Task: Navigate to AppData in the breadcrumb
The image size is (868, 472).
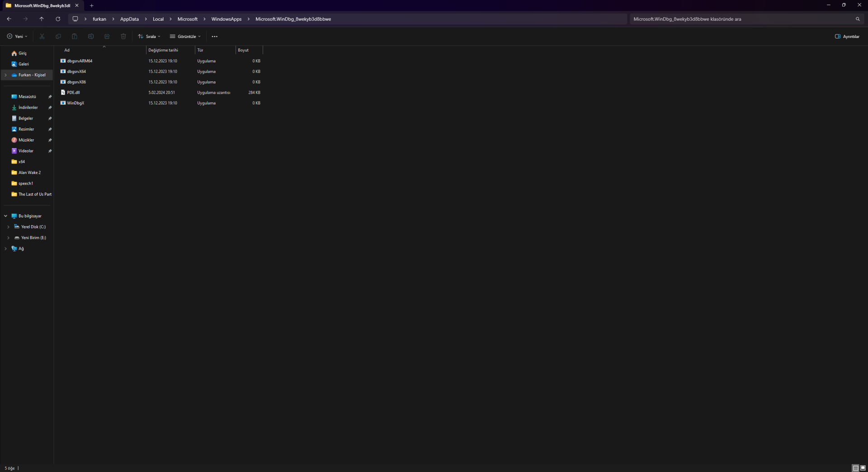Action: tap(129, 19)
